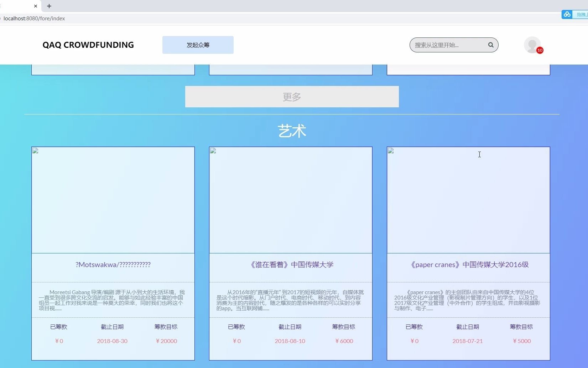Click raised amount ¥0 in Motswakwa card
Image resolution: width=588 pixels, height=368 pixels.
pyautogui.click(x=59, y=341)
